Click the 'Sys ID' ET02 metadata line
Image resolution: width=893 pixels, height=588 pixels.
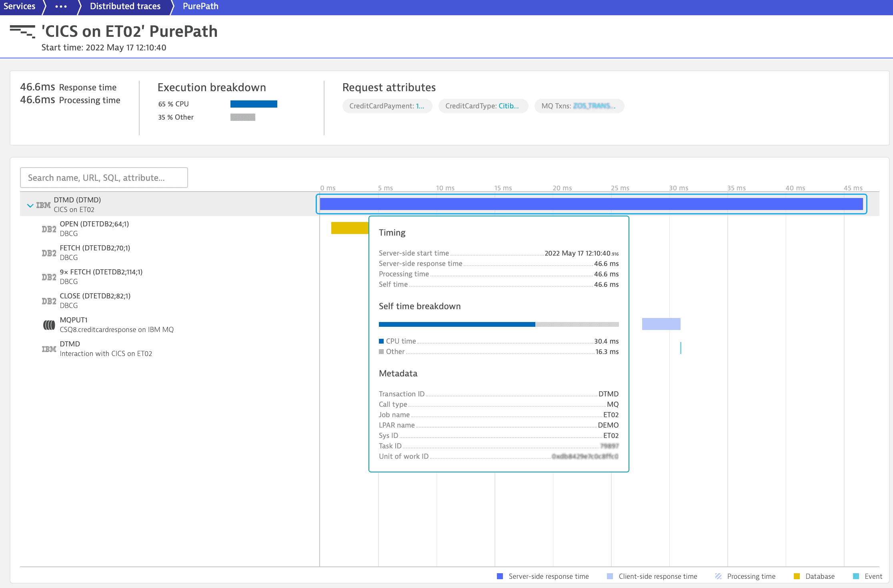(x=499, y=436)
